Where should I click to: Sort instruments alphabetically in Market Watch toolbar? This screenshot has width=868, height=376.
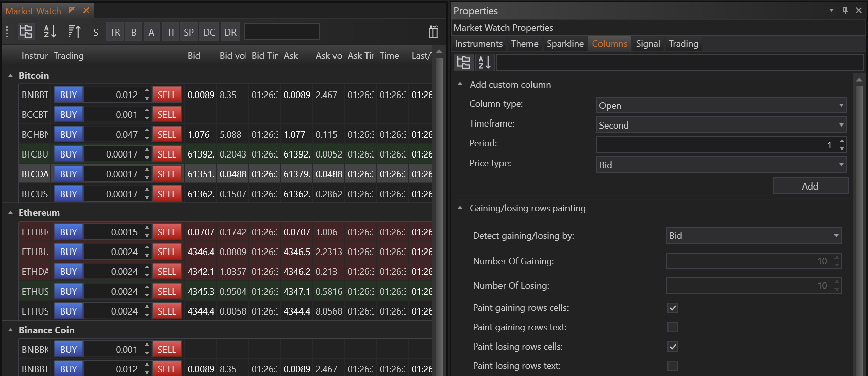pos(50,32)
